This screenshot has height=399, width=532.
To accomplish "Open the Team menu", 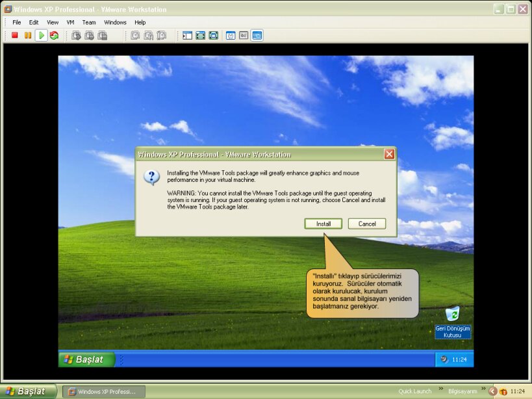I will pyautogui.click(x=89, y=22).
